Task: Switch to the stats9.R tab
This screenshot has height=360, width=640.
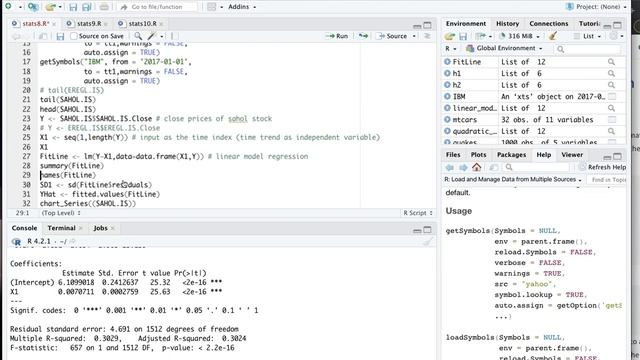Action: coord(89,24)
